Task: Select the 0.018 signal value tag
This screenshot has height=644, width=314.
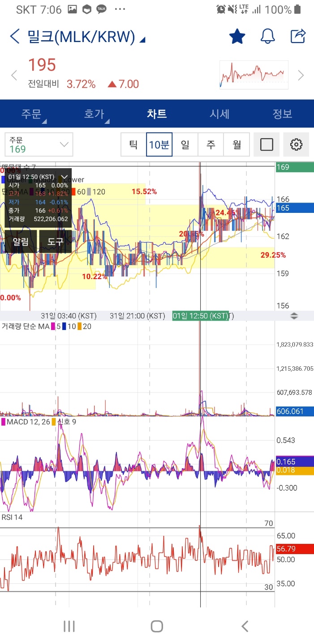Action: (295, 470)
